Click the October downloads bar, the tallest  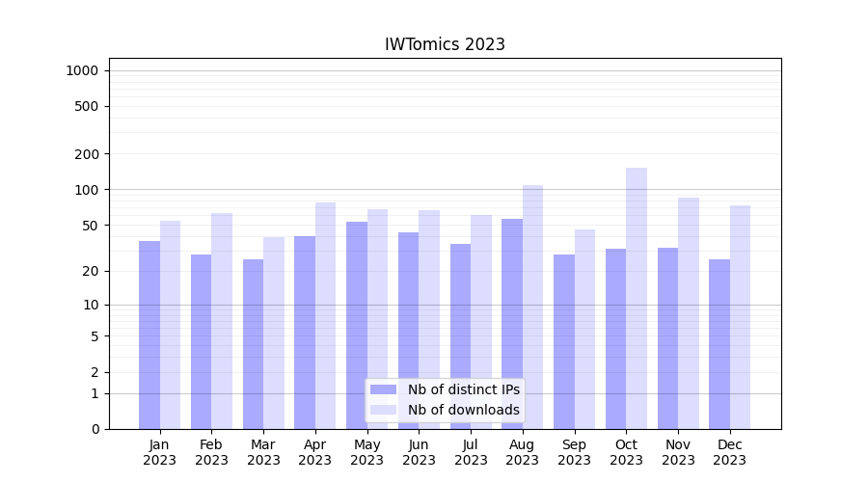pos(637,299)
